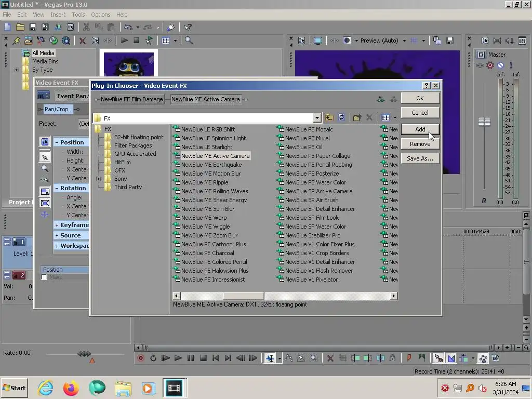The width and height of the screenshot is (532, 399).
Task: Click the Up One Level folder icon
Action: pyautogui.click(x=329, y=117)
